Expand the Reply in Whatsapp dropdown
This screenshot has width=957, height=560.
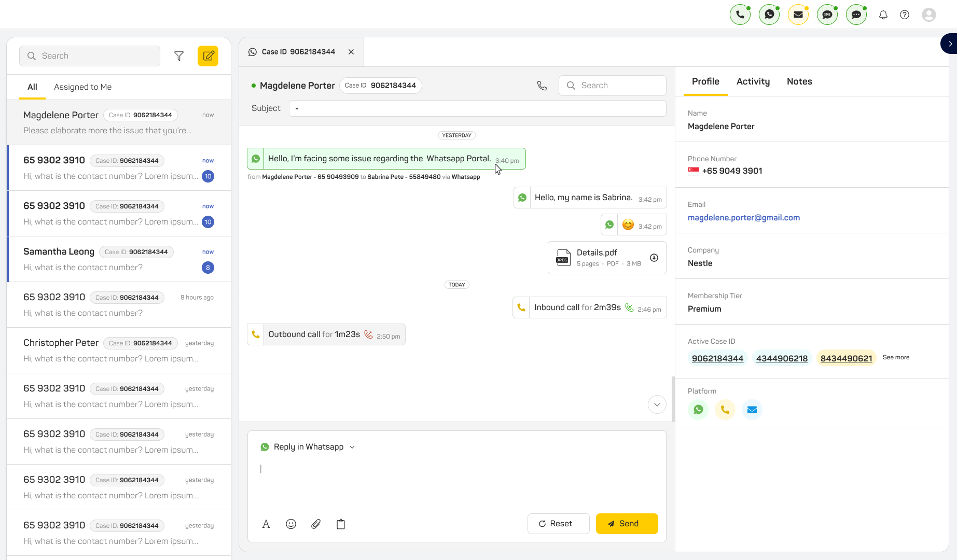pyautogui.click(x=352, y=447)
